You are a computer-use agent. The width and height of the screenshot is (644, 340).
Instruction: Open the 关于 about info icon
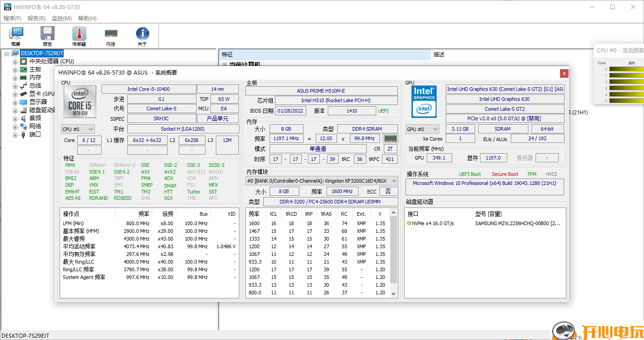coord(142,36)
